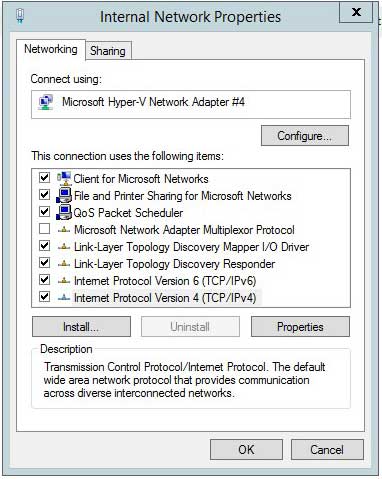Click the Hyper-V Network Adapter icon
The width and height of the screenshot is (382, 479).
[x=46, y=102]
